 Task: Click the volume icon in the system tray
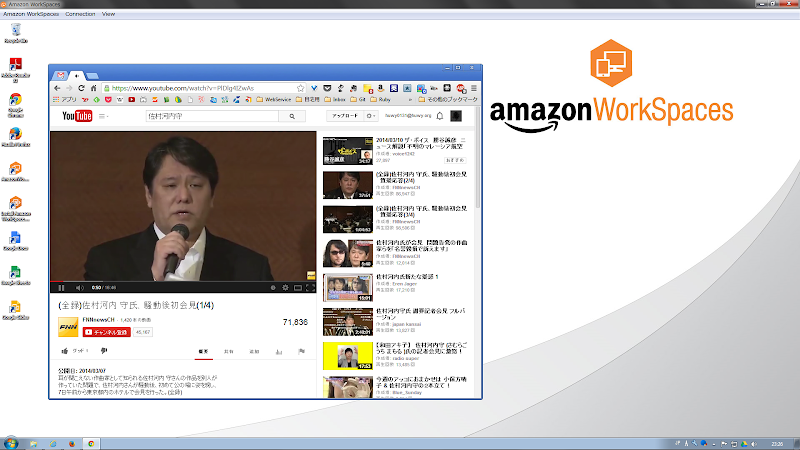tap(754, 444)
